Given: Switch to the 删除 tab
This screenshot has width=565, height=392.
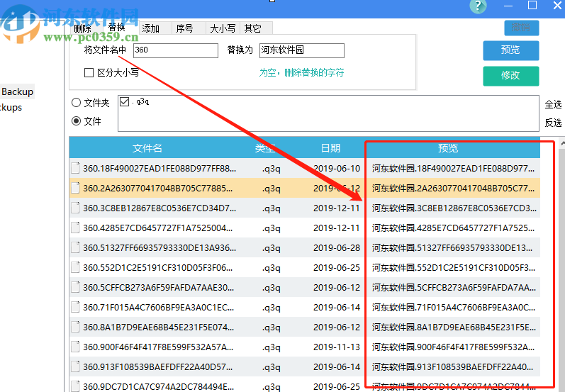Looking at the screenshot, I should pos(82,28).
